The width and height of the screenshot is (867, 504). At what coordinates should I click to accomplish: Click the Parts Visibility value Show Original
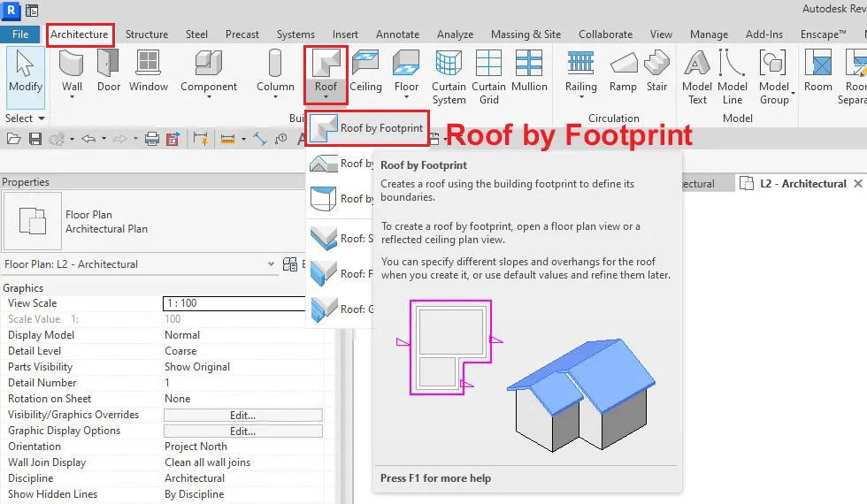click(x=196, y=367)
